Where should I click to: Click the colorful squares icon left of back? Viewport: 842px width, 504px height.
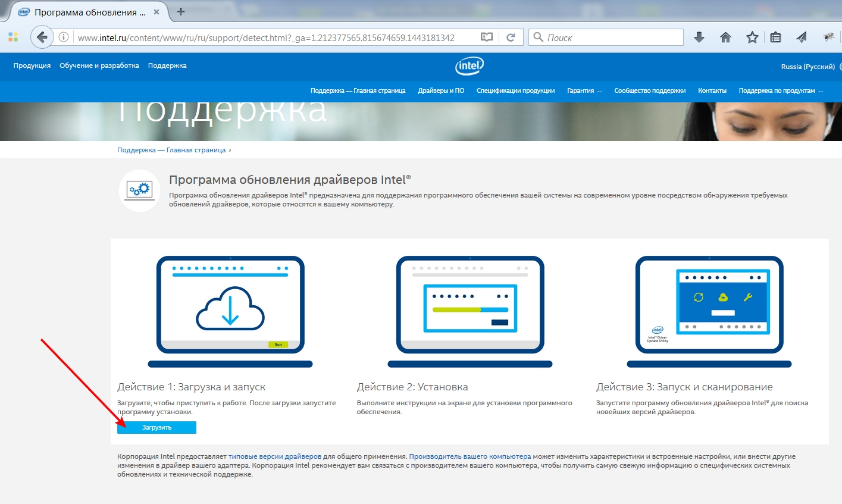click(x=13, y=37)
